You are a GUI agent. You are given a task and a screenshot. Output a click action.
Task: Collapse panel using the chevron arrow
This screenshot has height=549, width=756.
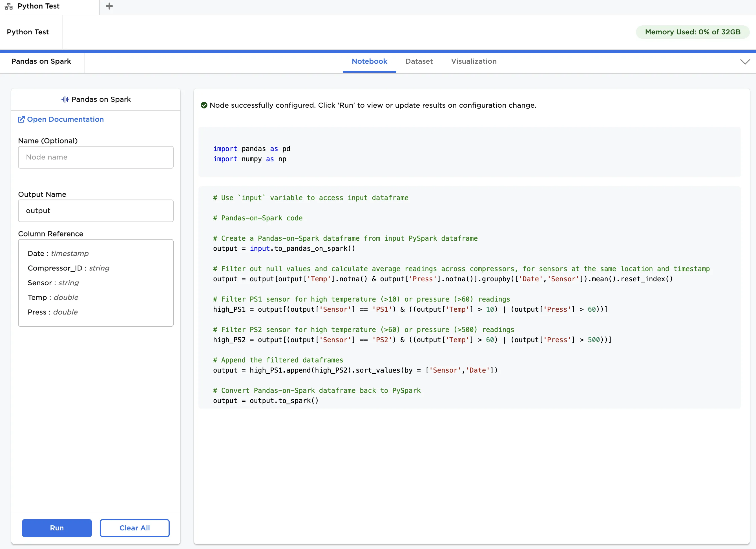coord(745,62)
